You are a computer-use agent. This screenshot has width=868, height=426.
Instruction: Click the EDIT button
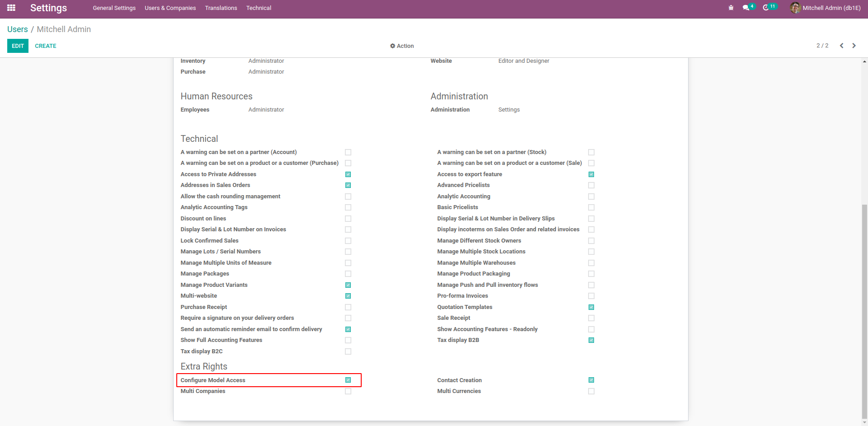tap(18, 46)
